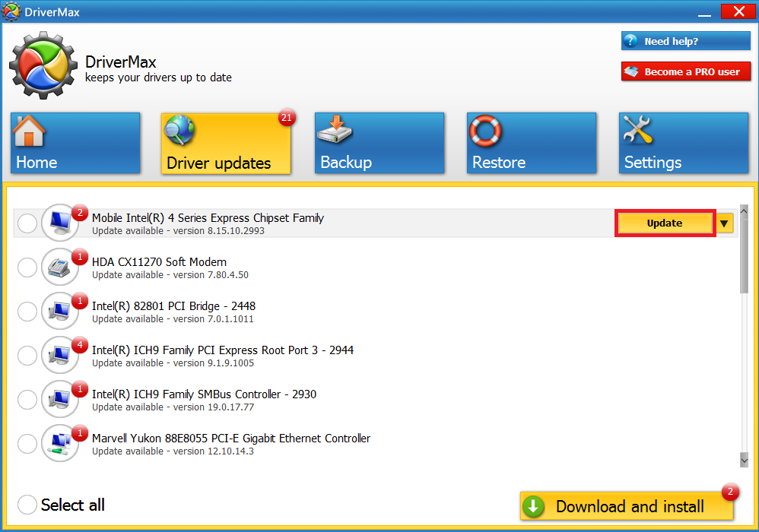Click the red badge on Download and install
Viewport: 759px width, 532px height.
[x=730, y=492]
